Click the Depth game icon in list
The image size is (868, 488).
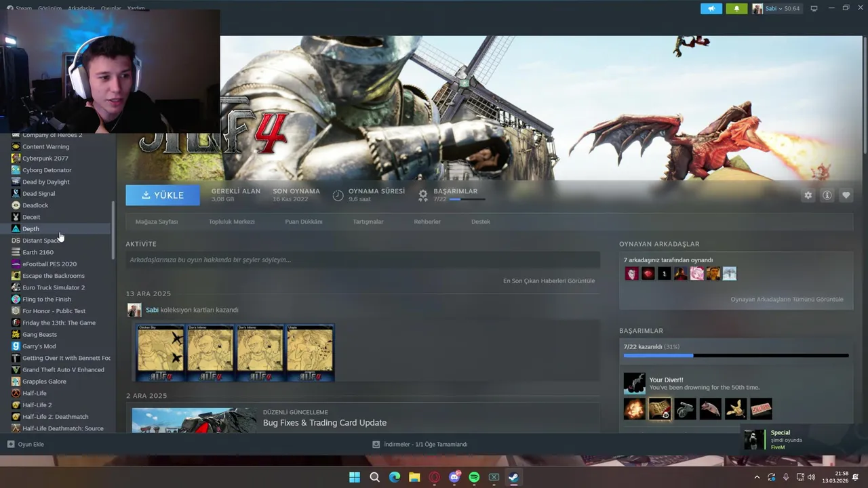(x=16, y=228)
